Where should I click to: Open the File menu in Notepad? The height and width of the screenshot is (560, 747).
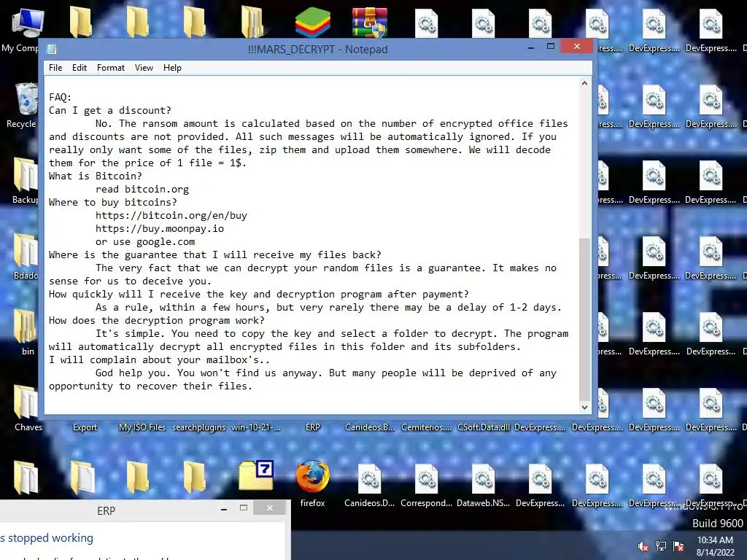[55, 68]
